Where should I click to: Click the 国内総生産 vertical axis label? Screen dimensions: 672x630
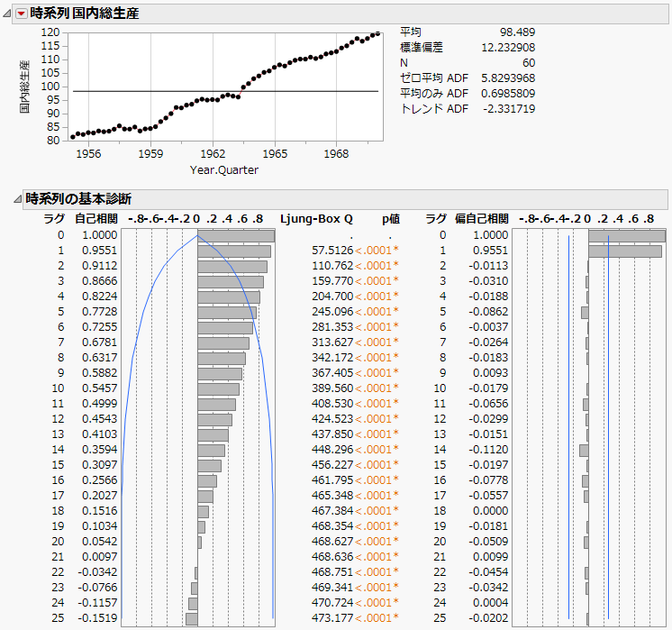24,87
